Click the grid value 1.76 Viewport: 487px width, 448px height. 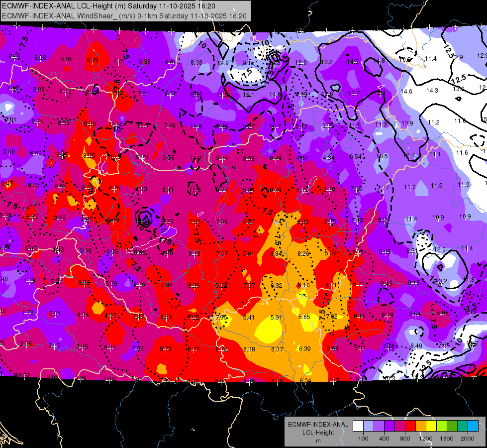(28, 313)
